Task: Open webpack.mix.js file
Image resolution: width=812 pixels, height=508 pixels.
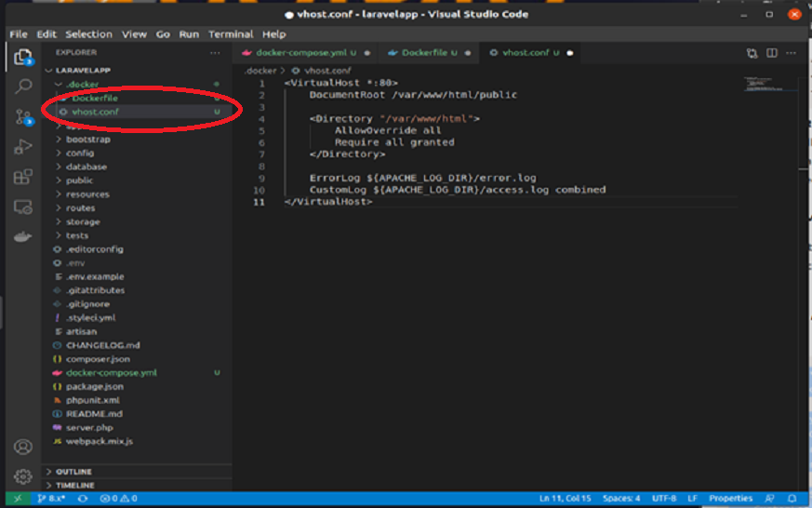Action: click(x=139, y=441)
